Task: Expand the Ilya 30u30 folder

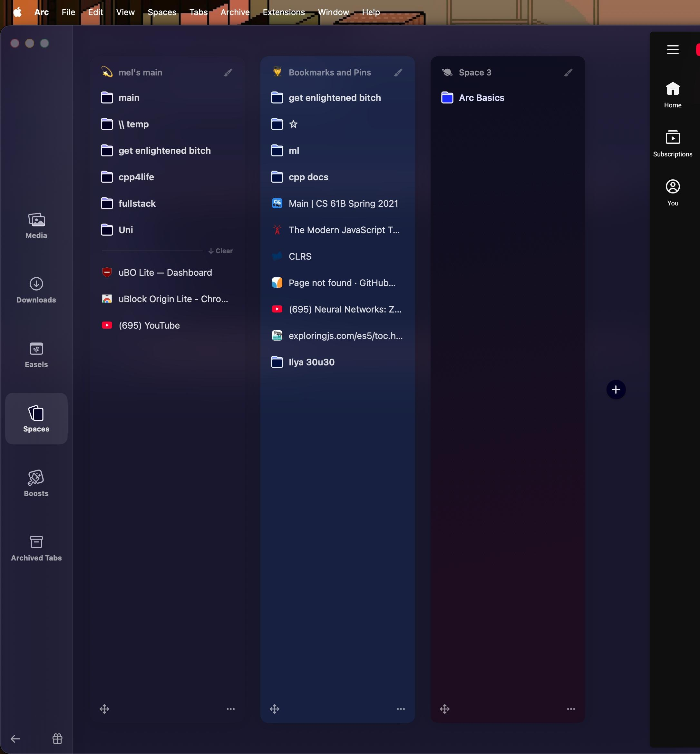Action: pyautogui.click(x=337, y=362)
